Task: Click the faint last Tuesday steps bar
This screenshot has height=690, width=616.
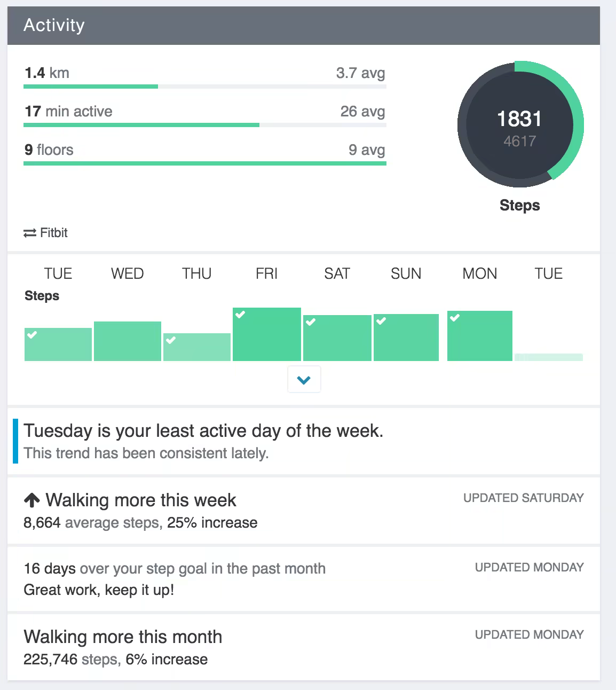Action: pyautogui.click(x=548, y=357)
